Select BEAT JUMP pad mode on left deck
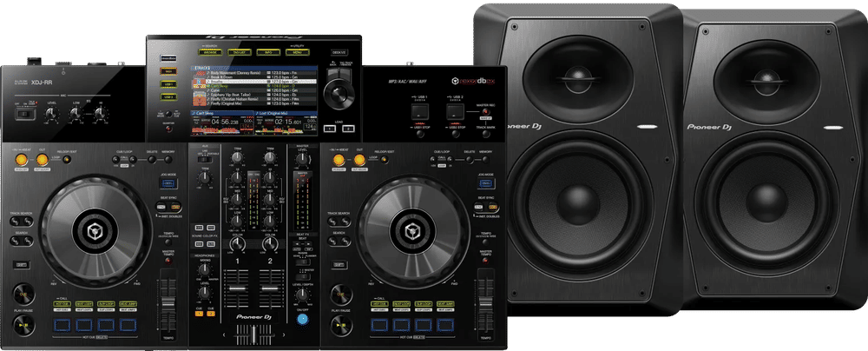This screenshot has height=351, width=868. pyautogui.click(x=128, y=304)
